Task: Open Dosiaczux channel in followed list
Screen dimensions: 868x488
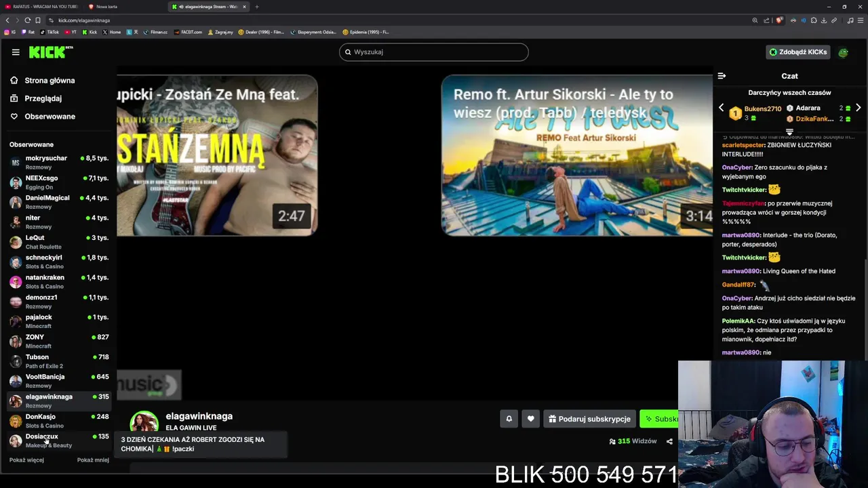Action: pyautogui.click(x=59, y=441)
